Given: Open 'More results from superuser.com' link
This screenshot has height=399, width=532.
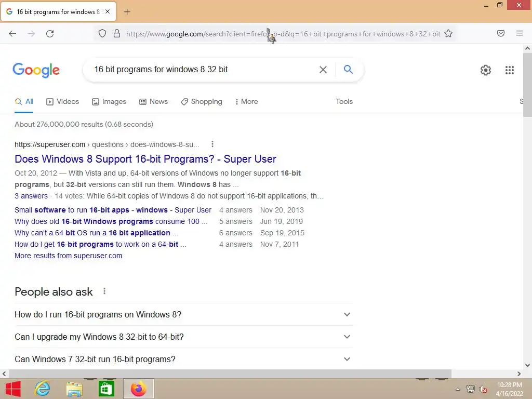Looking at the screenshot, I should point(68,256).
